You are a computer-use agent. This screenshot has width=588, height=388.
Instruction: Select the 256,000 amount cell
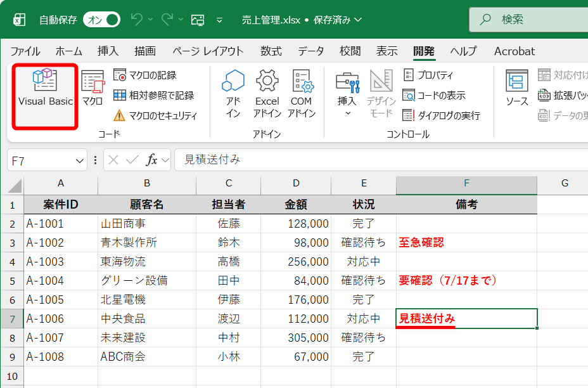pos(296,262)
